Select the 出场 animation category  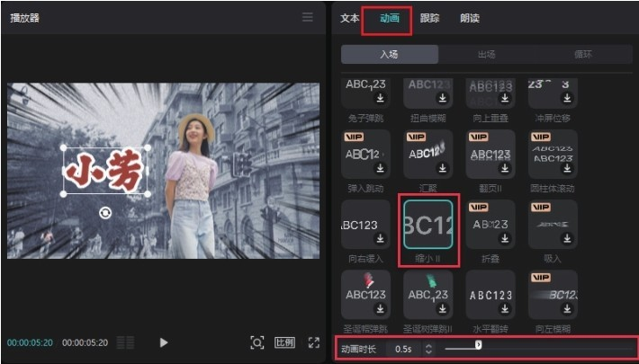(x=487, y=54)
